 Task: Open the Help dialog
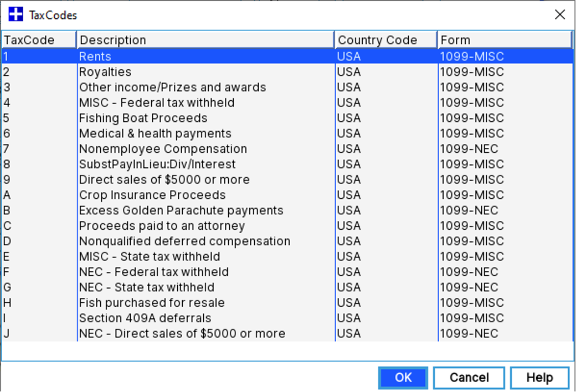click(539, 377)
